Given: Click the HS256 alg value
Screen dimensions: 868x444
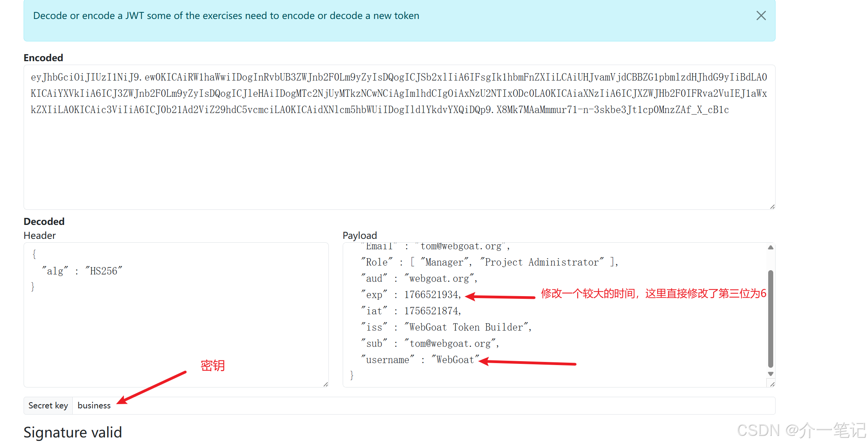Looking at the screenshot, I should point(104,271).
